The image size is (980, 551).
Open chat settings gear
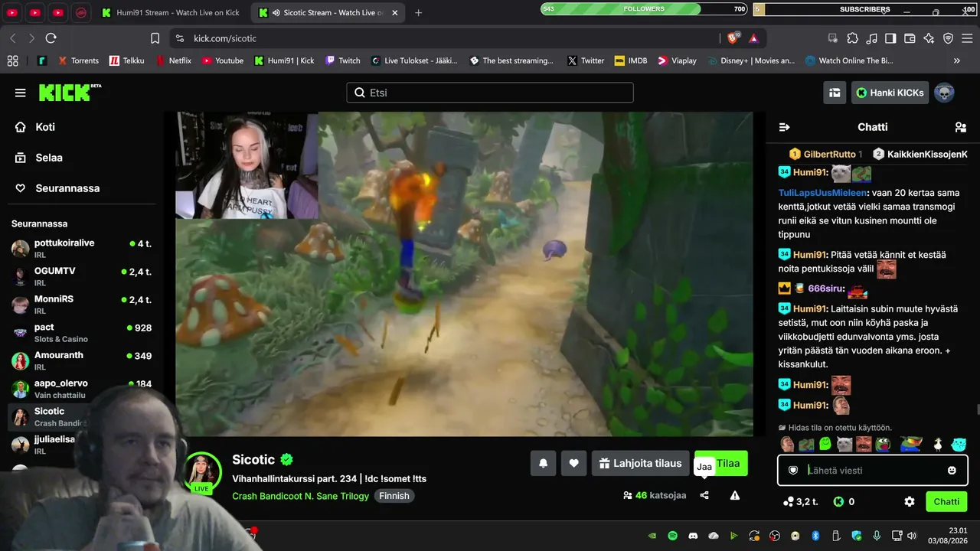coord(910,501)
